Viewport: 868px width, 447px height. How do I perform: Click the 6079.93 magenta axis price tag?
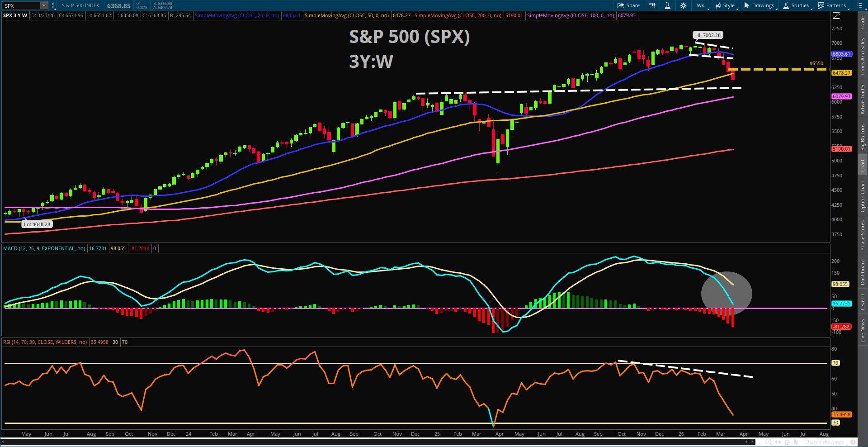841,96
